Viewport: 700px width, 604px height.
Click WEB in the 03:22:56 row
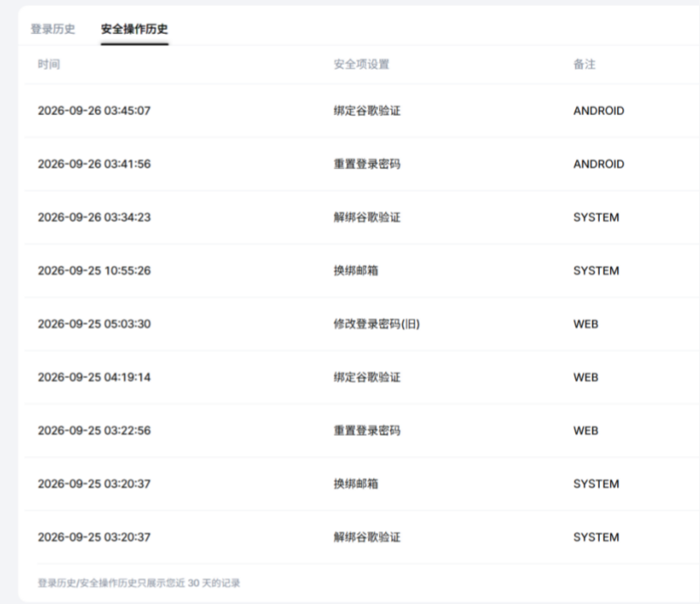click(586, 431)
